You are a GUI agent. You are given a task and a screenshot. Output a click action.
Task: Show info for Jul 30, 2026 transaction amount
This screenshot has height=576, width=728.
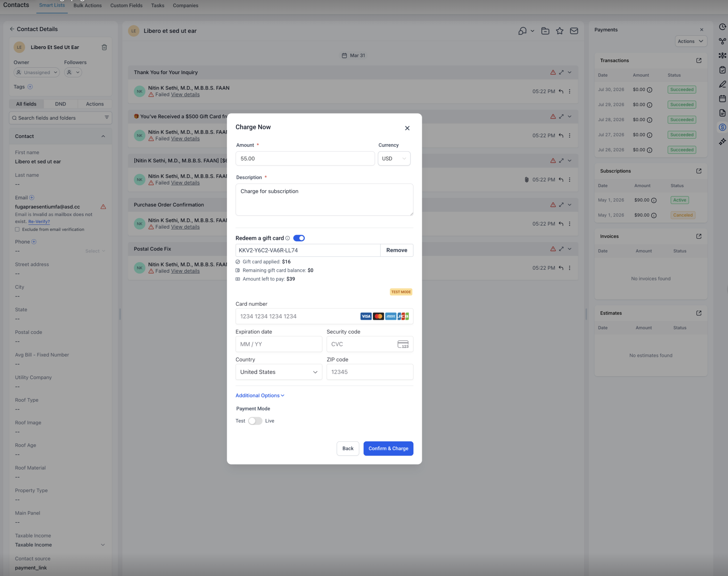650,90
